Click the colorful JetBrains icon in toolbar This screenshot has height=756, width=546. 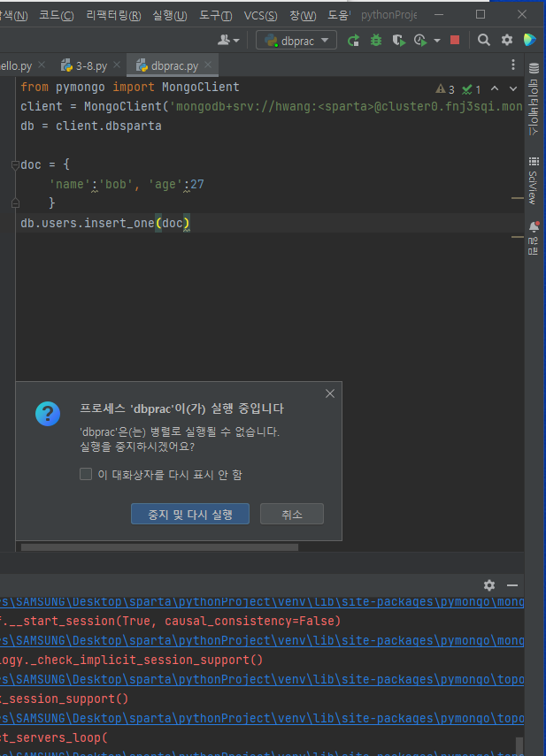529,40
